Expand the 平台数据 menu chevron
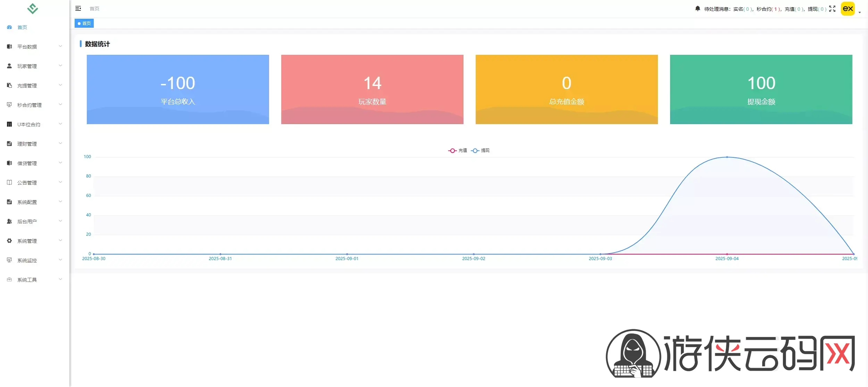The width and height of the screenshot is (868, 387). click(60, 46)
